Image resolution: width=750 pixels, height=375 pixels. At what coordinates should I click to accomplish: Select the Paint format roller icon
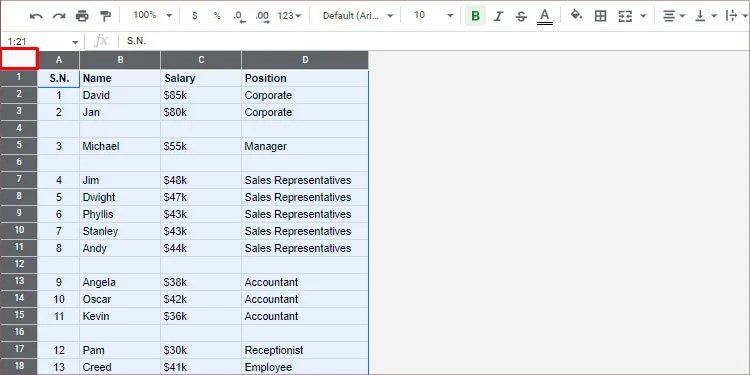click(x=105, y=16)
